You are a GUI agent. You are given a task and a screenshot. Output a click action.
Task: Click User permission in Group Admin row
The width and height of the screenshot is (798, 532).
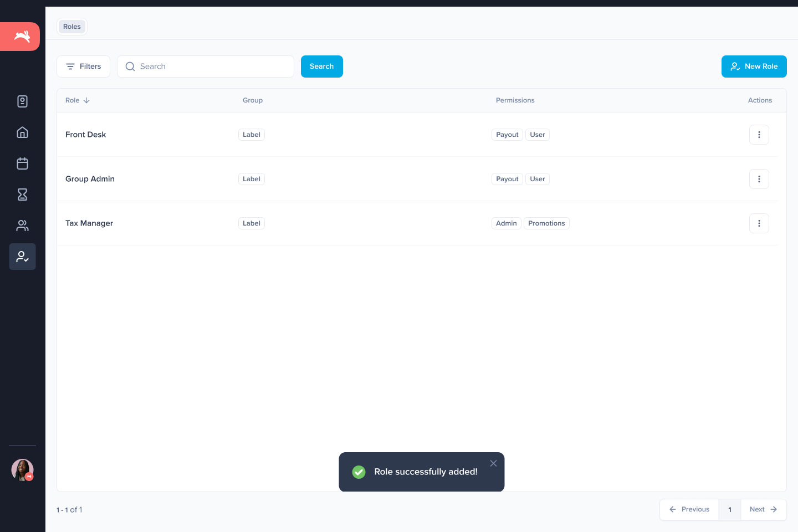point(538,179)
